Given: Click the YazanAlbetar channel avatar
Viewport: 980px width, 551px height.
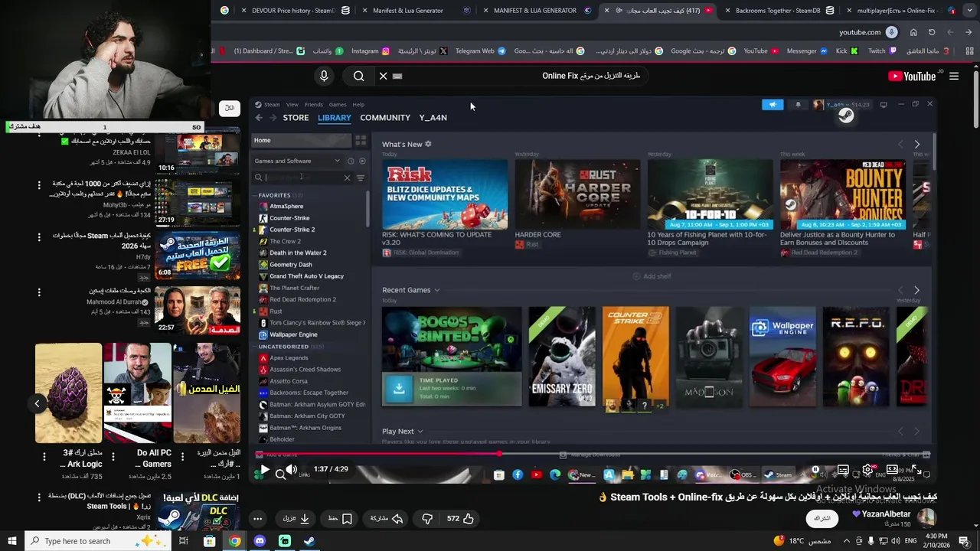Looking at the screenshot, I should click(926, 518).
